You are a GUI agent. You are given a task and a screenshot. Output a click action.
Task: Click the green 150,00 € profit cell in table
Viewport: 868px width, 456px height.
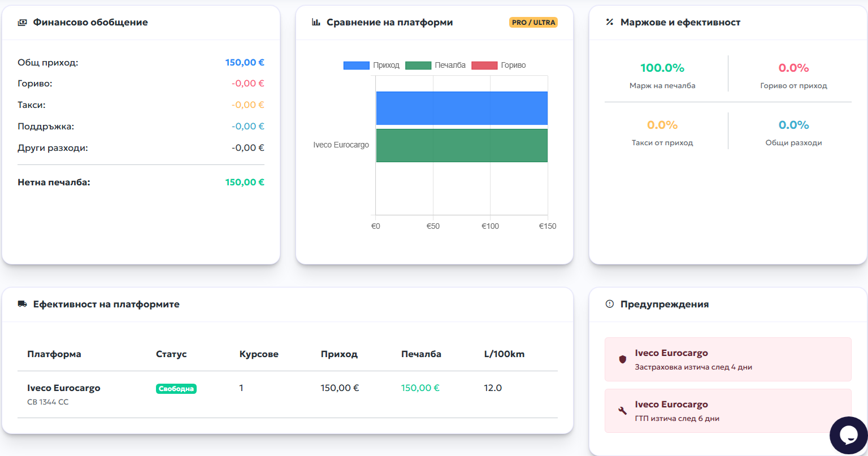pos(420,388)
